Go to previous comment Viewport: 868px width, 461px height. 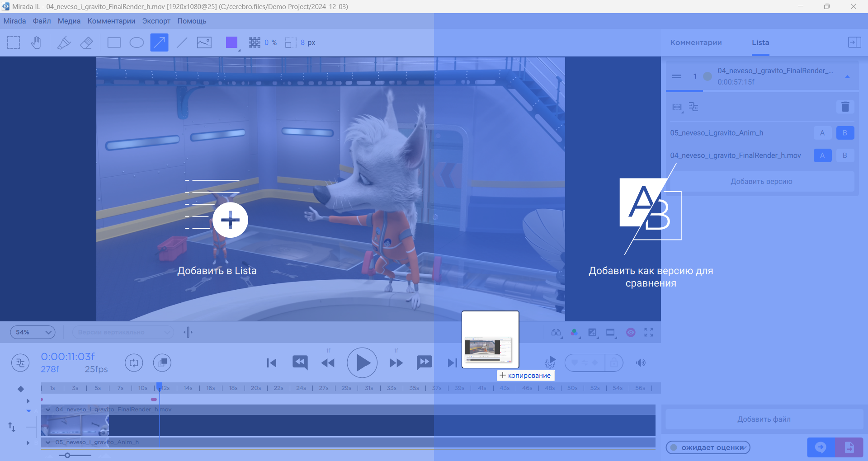(300, 362)
